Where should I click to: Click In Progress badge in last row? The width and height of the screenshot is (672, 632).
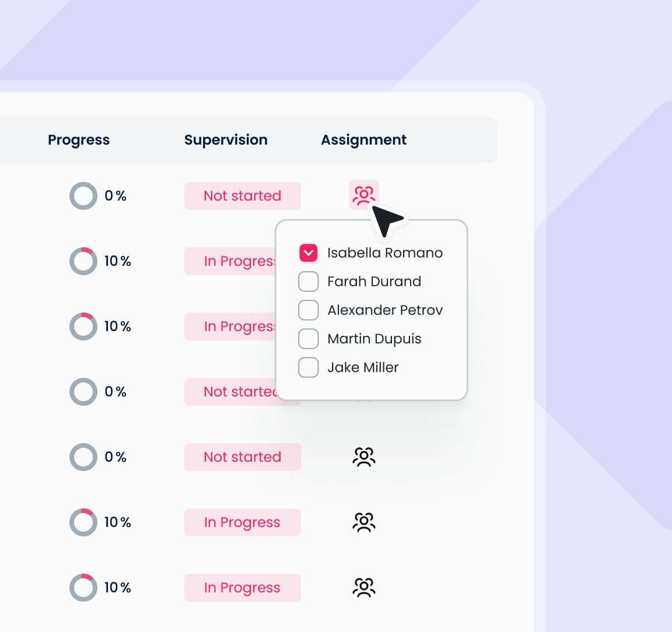coord(242,588)
